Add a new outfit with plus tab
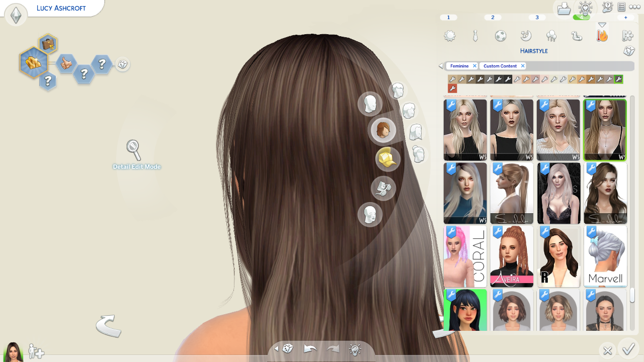The image size is (644, 362). (625, 18)
